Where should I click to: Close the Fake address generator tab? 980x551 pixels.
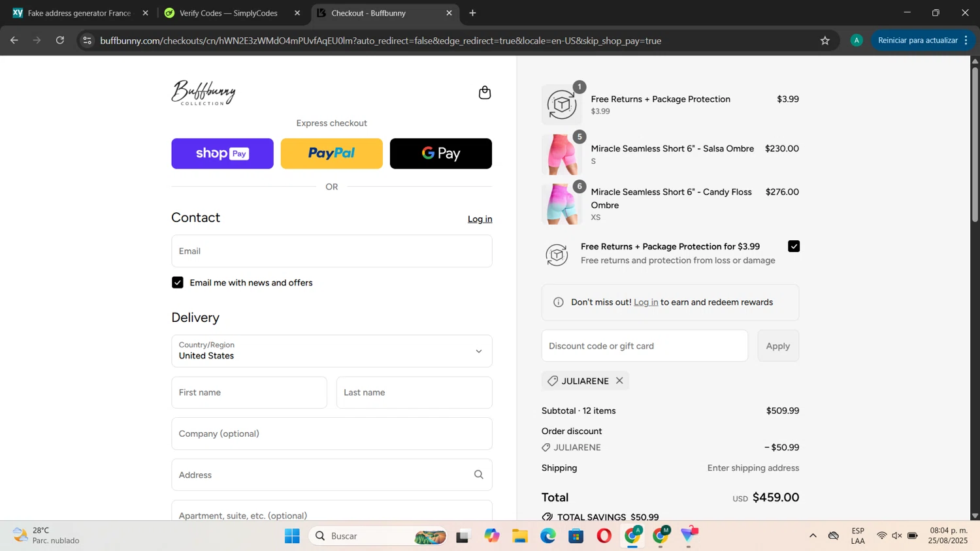146,13
